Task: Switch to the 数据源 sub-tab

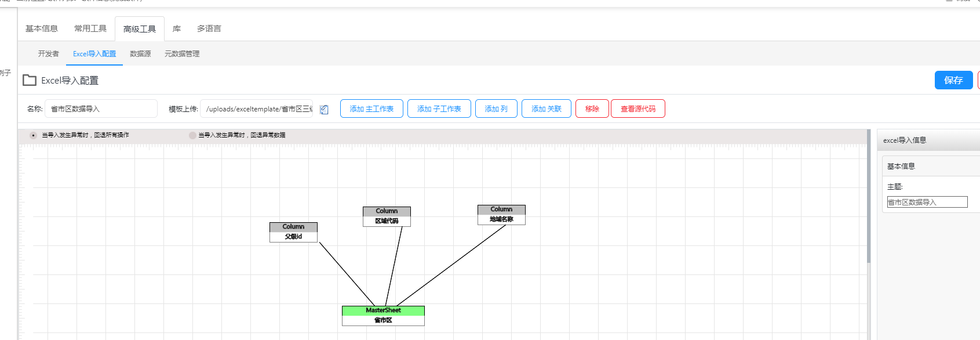Action: pos(140,54)
